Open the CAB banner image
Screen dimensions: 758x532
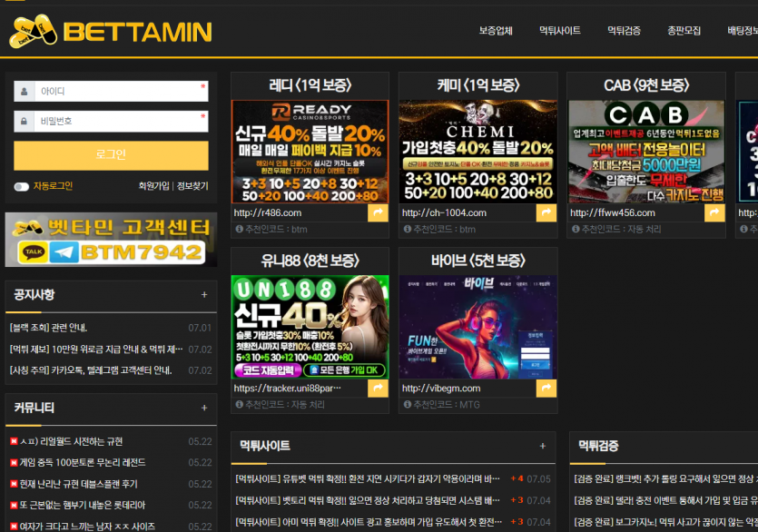pyautogui.click(x=646, y=152)
